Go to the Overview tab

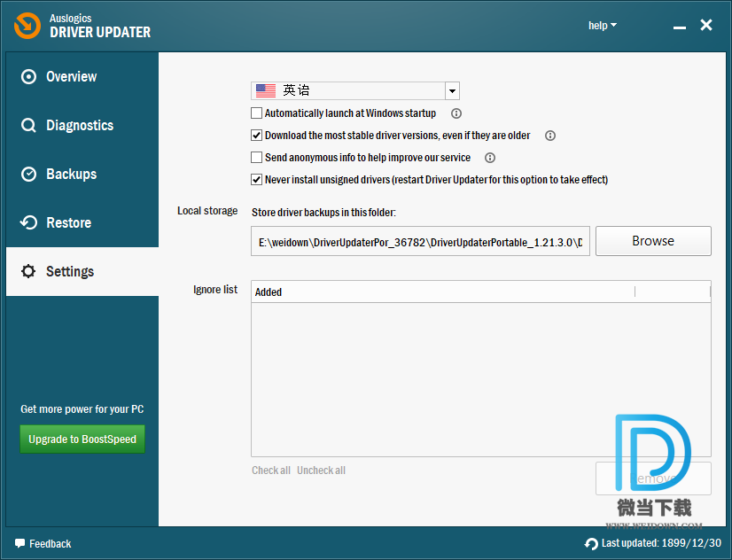tap(82, 76)
